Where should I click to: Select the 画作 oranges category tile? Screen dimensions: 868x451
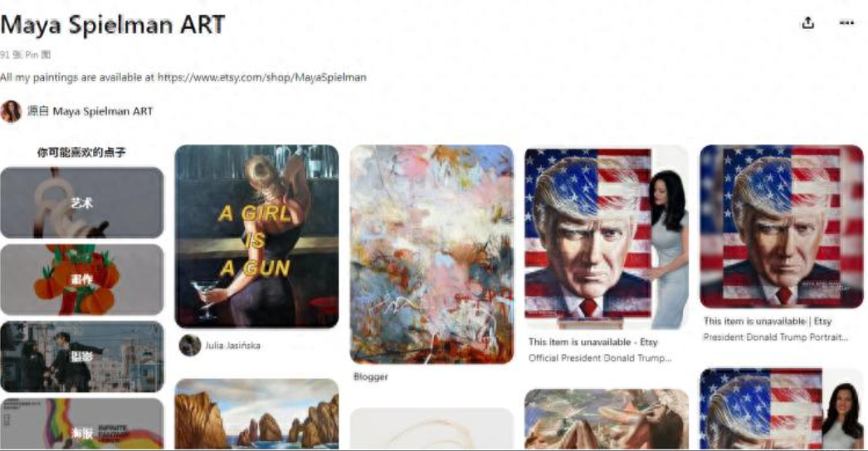(82, 280)
